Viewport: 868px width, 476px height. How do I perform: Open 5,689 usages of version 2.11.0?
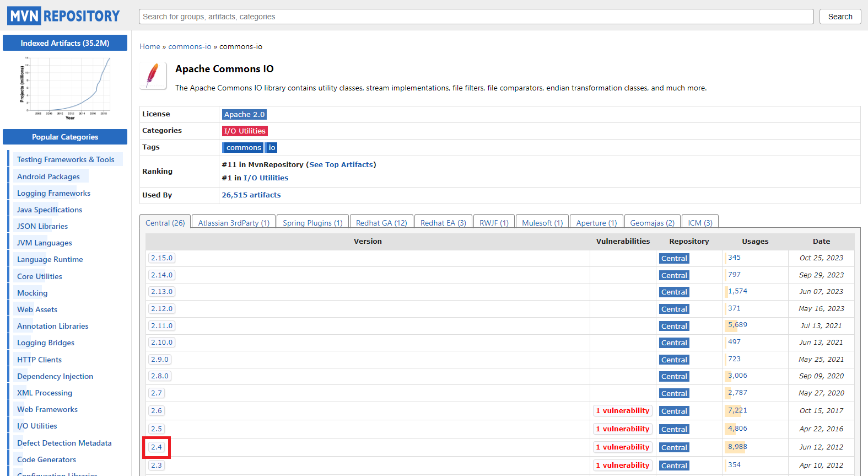coord(737,325)
